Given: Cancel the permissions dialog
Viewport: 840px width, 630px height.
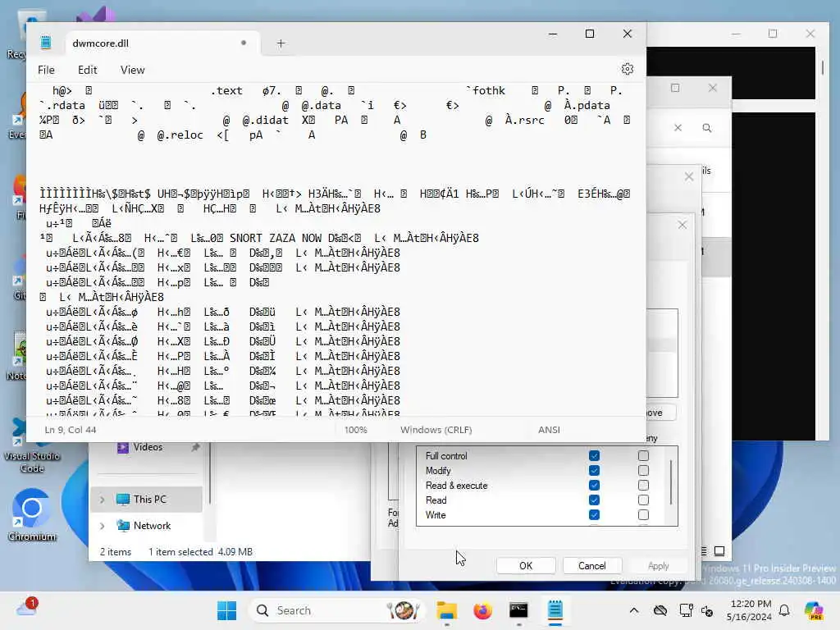Looking at the screenshot, I should tap(591, 566).
